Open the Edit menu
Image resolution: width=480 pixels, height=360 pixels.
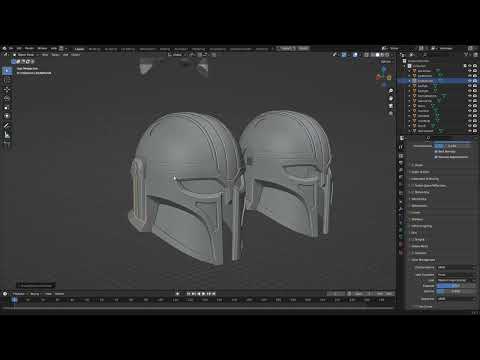click(x=19, y=48)
